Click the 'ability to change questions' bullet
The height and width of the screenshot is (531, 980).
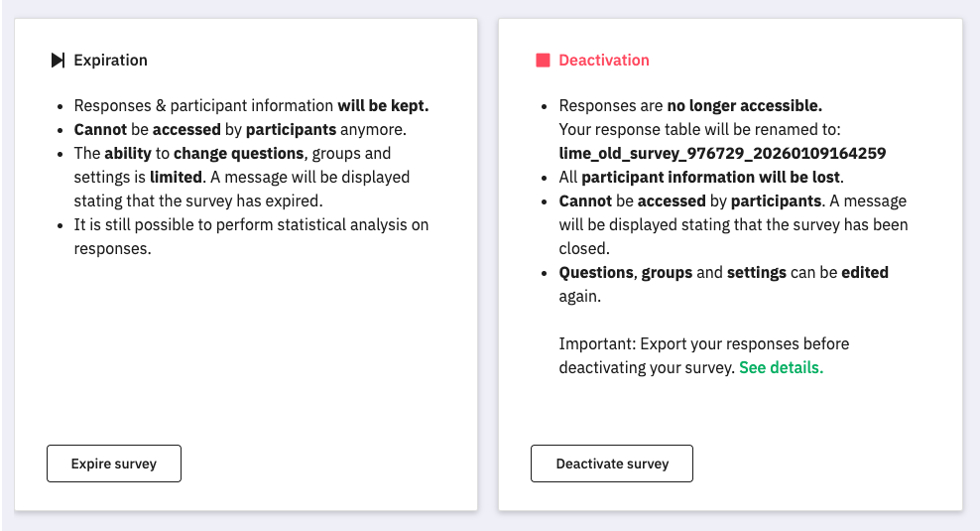(232, 153)
